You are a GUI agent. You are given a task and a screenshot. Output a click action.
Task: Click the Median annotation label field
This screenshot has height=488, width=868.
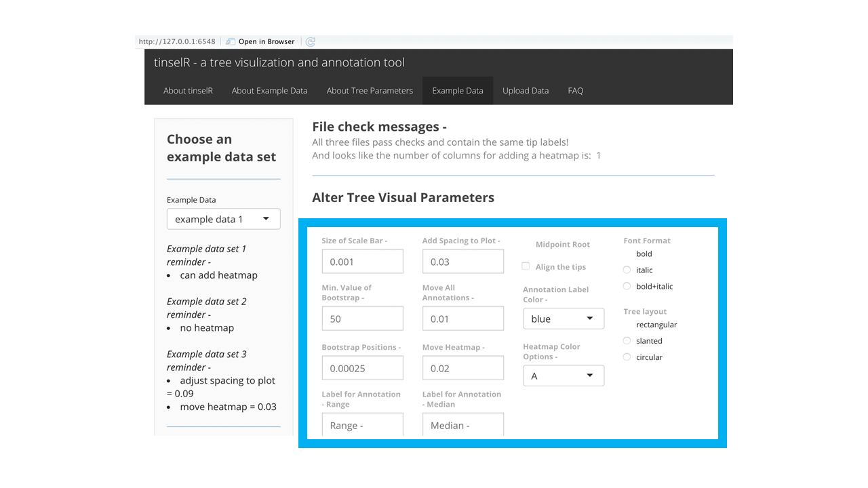click(463, 425)
